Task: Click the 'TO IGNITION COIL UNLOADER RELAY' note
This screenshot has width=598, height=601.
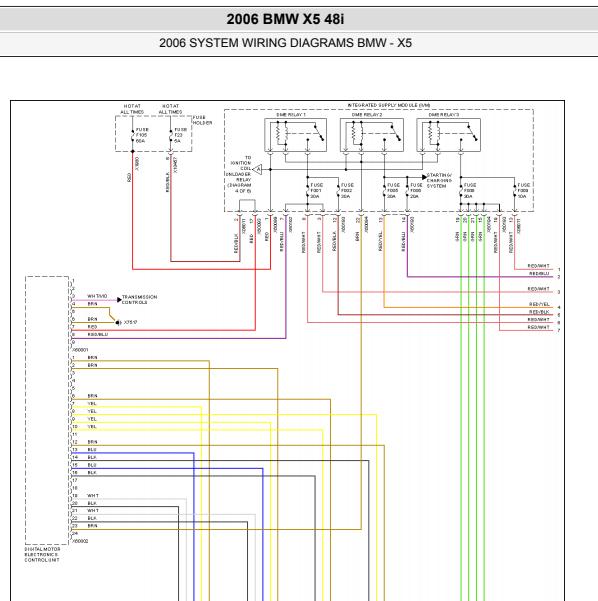Action: pyautogui.click(x=238, y=174)
